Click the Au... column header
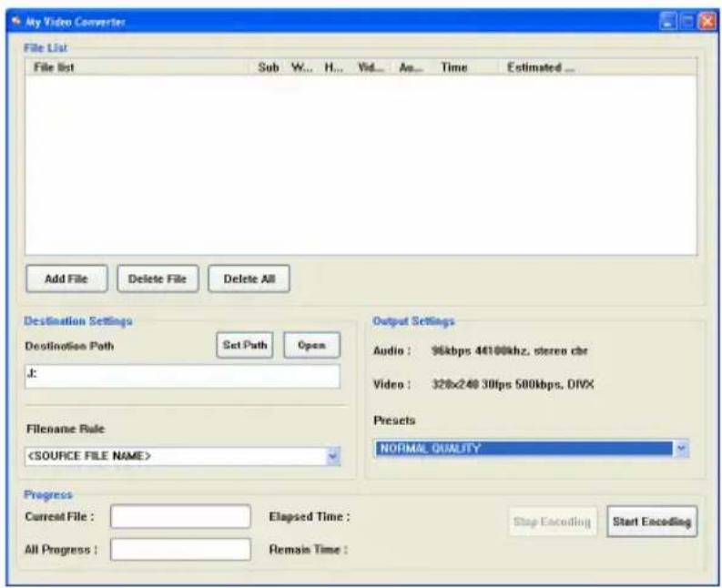 [x=412, y=67]
